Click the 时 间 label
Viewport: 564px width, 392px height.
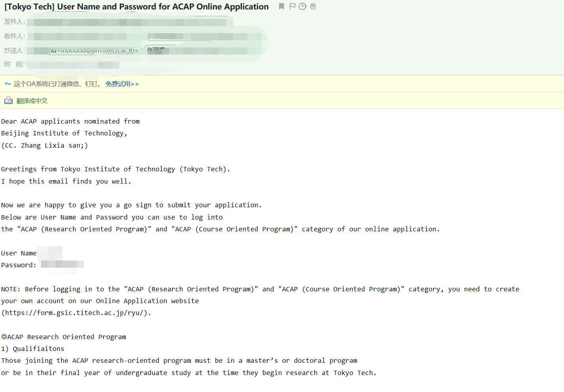pyautogui.click(x=14, y=64)
